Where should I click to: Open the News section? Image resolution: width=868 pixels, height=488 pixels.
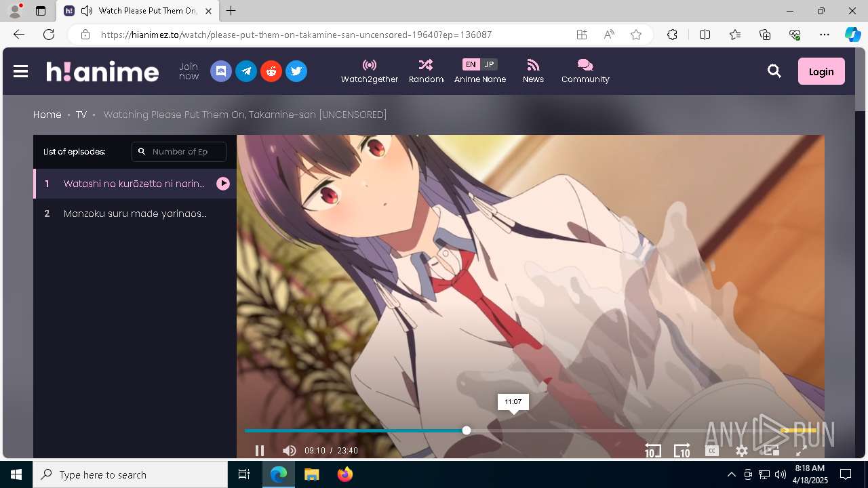pyautogui.click(x=533, y=71)
